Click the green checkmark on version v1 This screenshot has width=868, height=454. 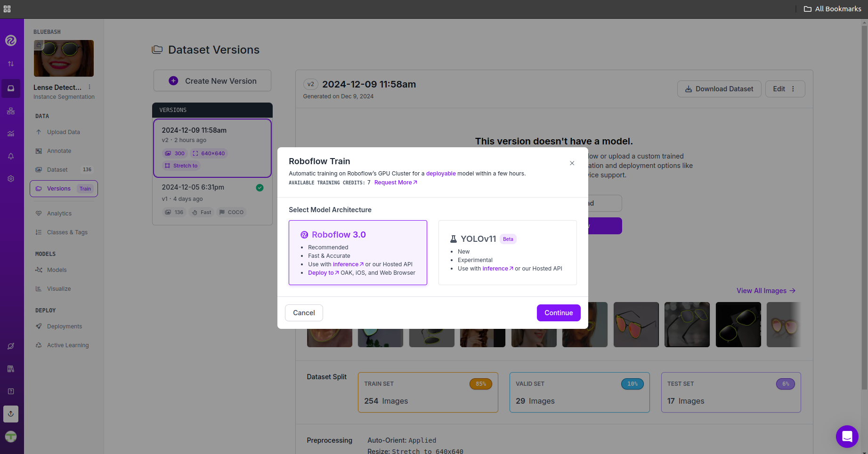tap(260, 188)
